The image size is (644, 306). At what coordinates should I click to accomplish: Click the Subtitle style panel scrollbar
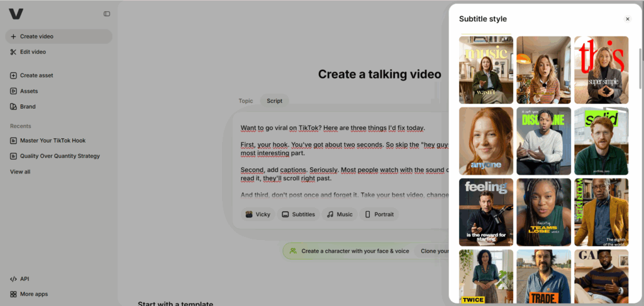pyautogui.click(x=640, y=68)
